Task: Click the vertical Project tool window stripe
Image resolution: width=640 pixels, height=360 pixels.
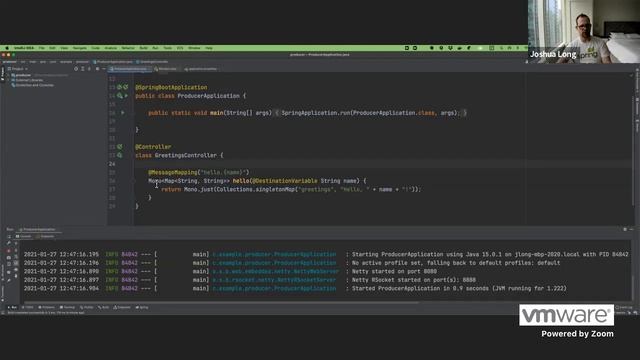Action: tap(2, 74)
